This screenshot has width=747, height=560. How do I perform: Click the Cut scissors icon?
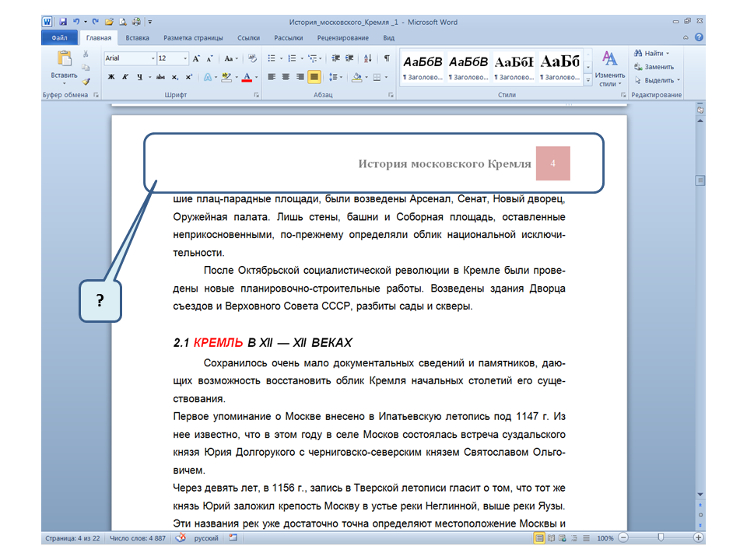86,54
